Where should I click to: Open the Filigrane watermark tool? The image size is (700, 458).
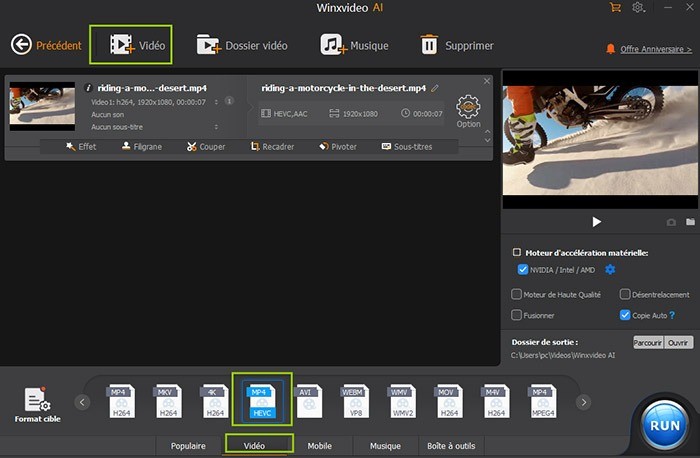click(142, 146)
